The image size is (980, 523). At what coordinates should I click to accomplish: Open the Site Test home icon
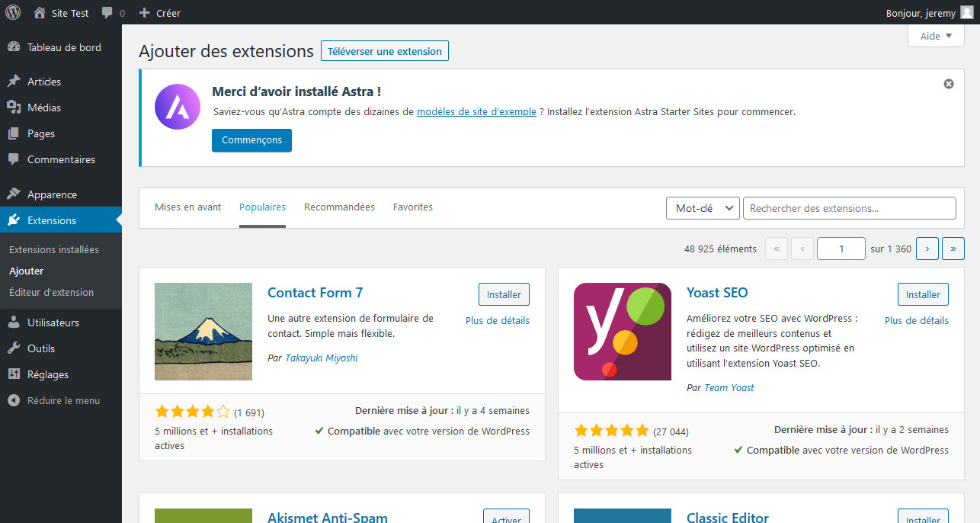coord(40,13)
